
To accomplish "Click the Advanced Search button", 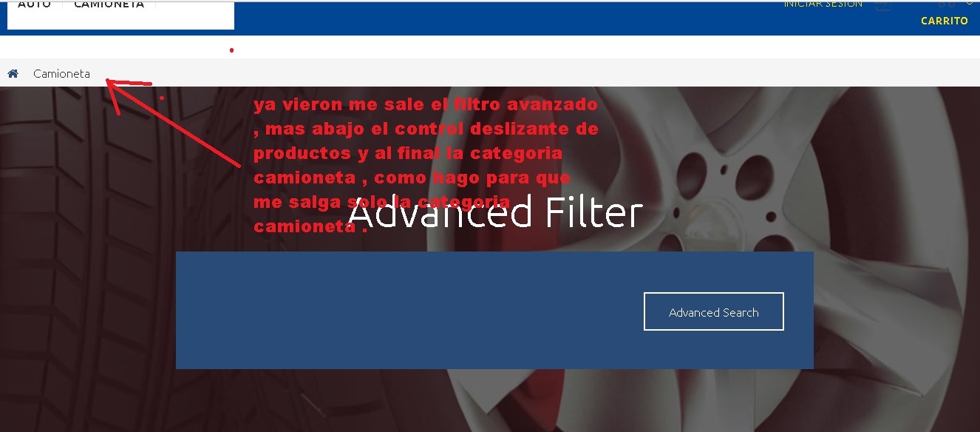I will tap(713, 311).
